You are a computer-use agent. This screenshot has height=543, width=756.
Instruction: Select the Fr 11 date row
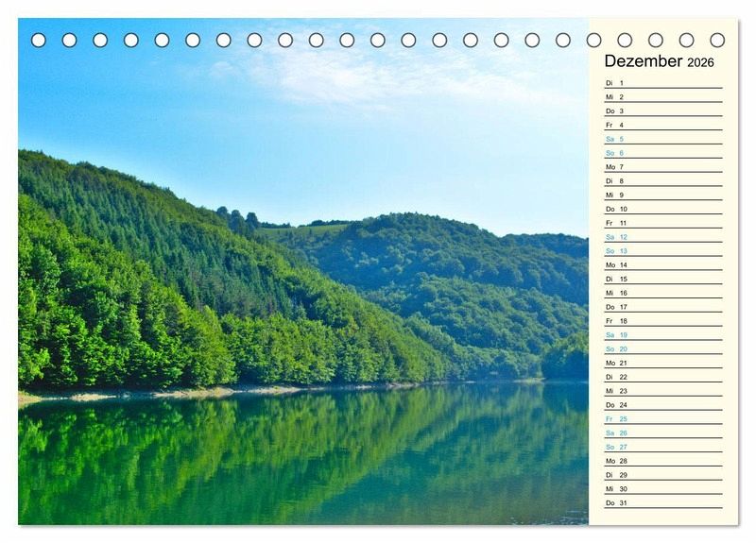(x=662, y=223)
